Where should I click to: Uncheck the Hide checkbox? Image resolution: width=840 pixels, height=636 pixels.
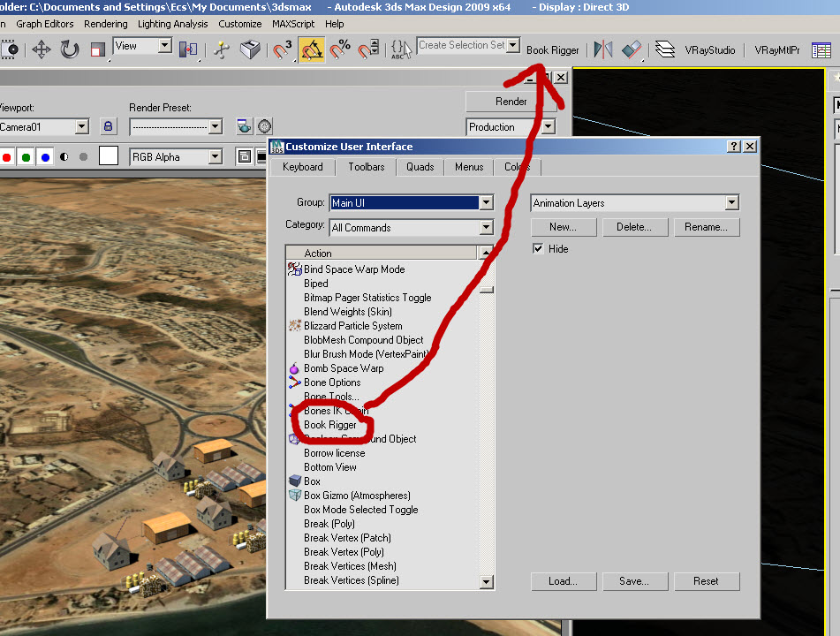pyautogui.click(x=538, y=248)
